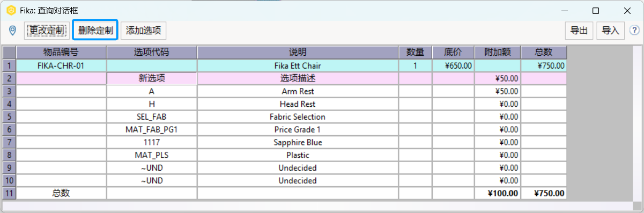Click the SEL_FAB cell
The width and height of the screenshot is (644, 213).
pos(152,116)
